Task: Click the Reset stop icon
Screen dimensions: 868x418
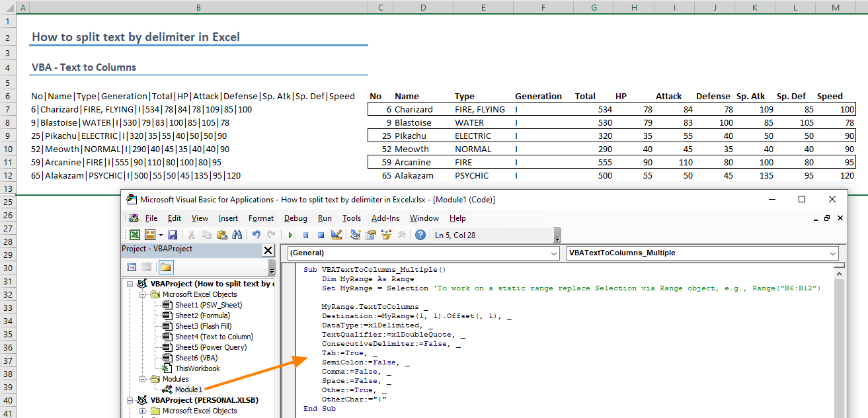Action: [321, 235]
